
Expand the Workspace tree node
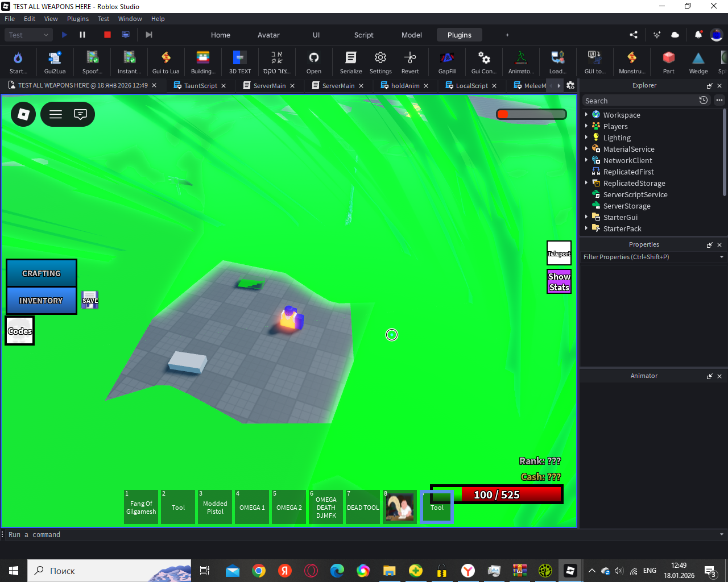pyautogui.click(x=586, y=114)
